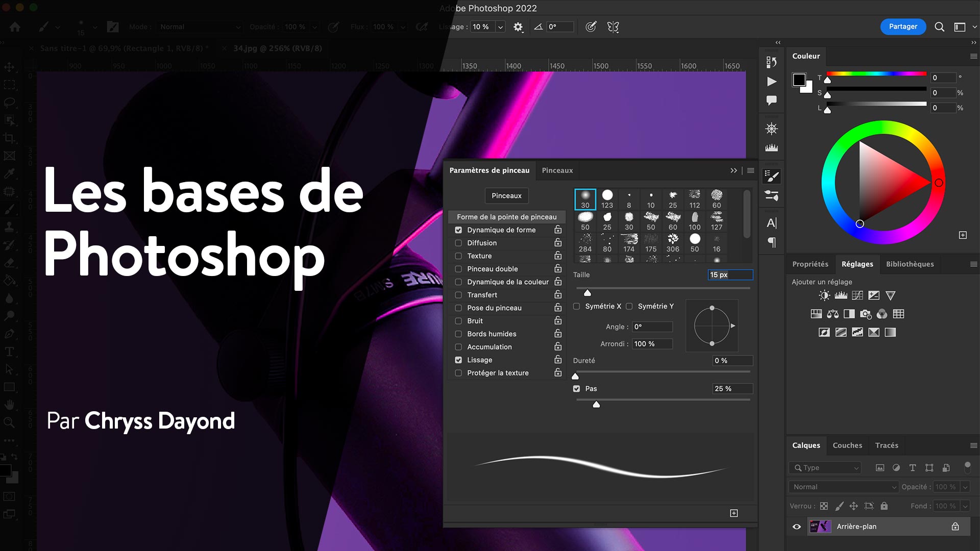Enable the Diffusion checkbox

pos(458,243)
